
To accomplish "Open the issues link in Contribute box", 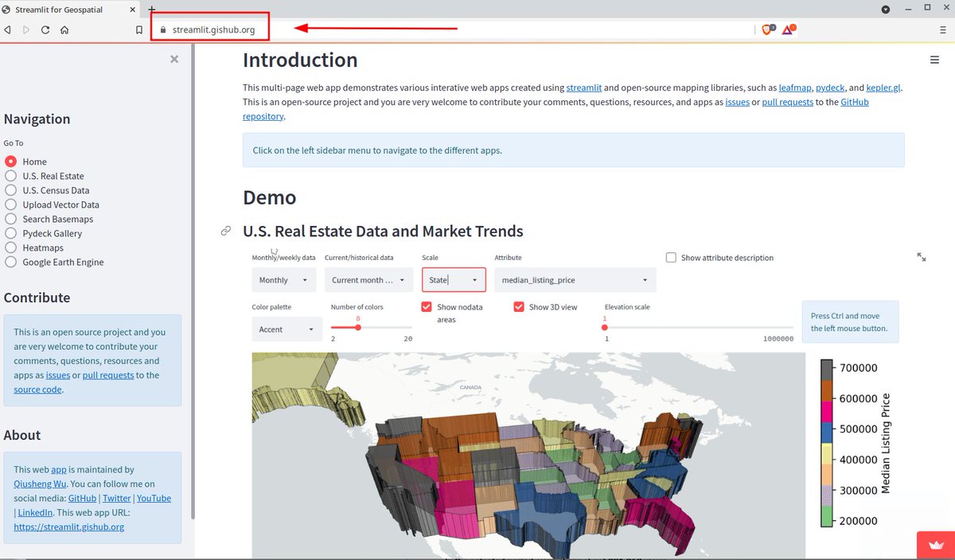I will coord(58,375).
